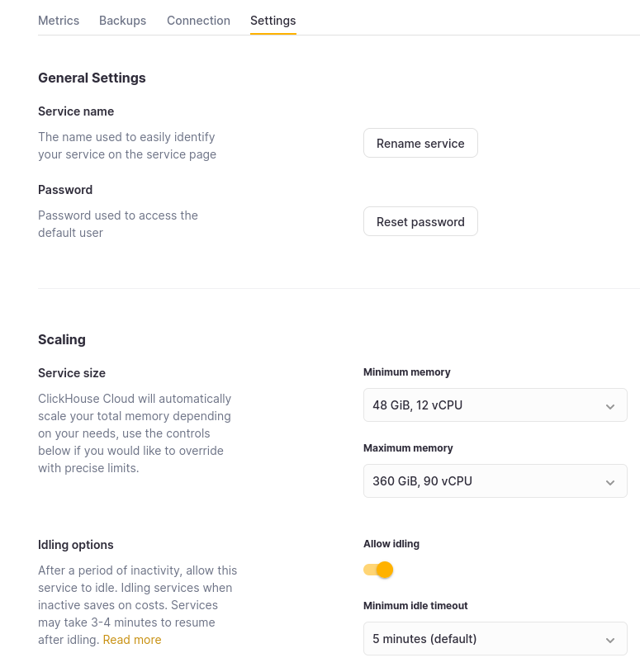Click the Rename service button
The height and width of the screenshot is (672, 640).
pos(420,143)
